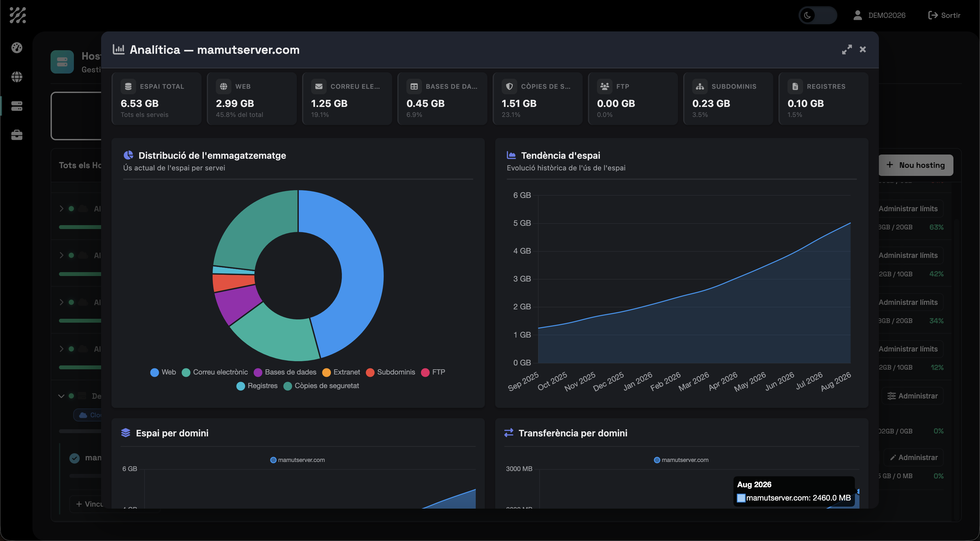Click the striped app logo
Screen dimensions: 980x541
point(17,15)
